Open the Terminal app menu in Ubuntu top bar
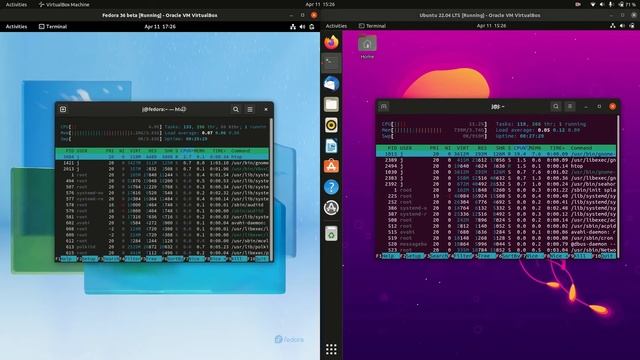 pos(372,26)
